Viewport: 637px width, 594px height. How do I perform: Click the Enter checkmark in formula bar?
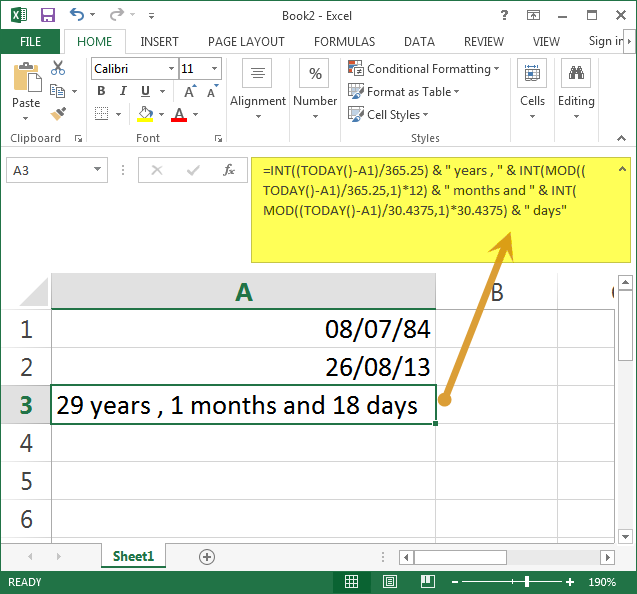193,170
